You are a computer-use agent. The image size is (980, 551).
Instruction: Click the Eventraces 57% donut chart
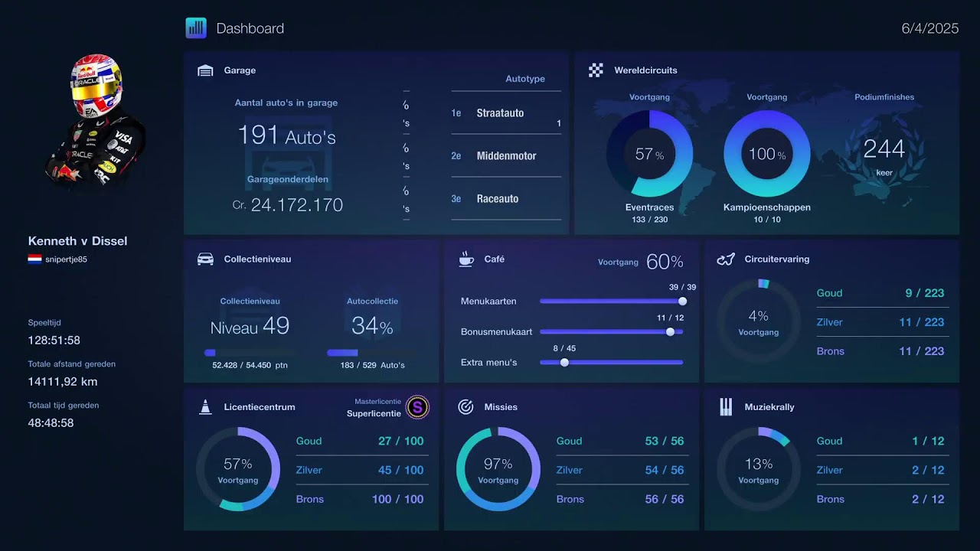[x=649, y=154]
